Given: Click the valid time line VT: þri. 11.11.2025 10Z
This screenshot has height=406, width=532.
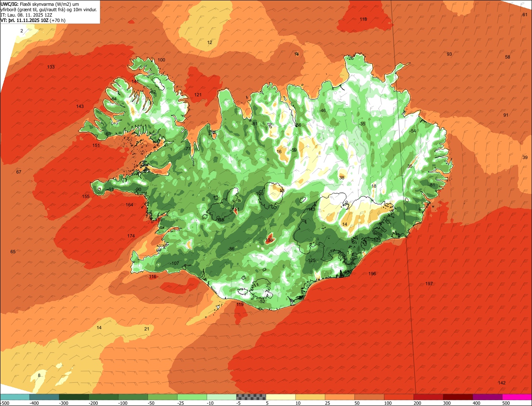Looking at the screenshot, I should [33, 20].
